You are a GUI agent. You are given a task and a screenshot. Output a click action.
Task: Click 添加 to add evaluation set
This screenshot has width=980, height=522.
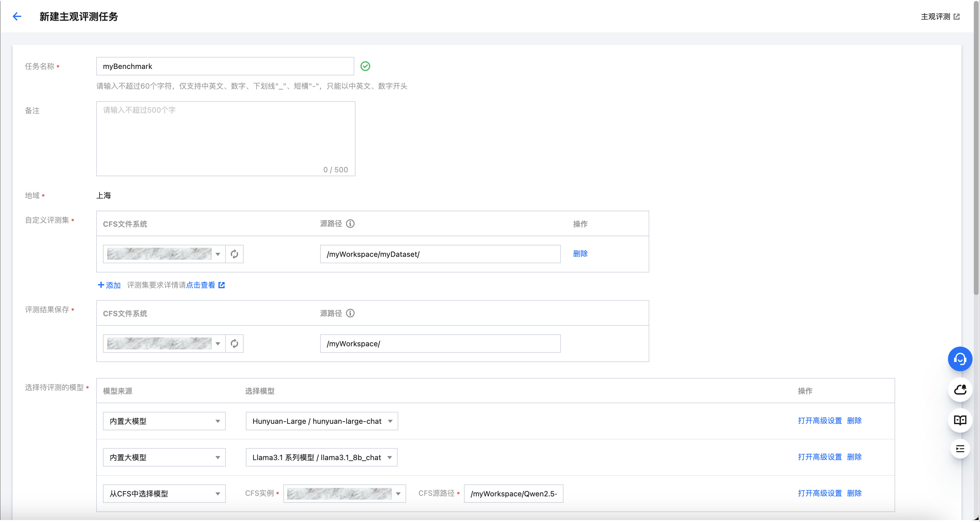[109, 285]
